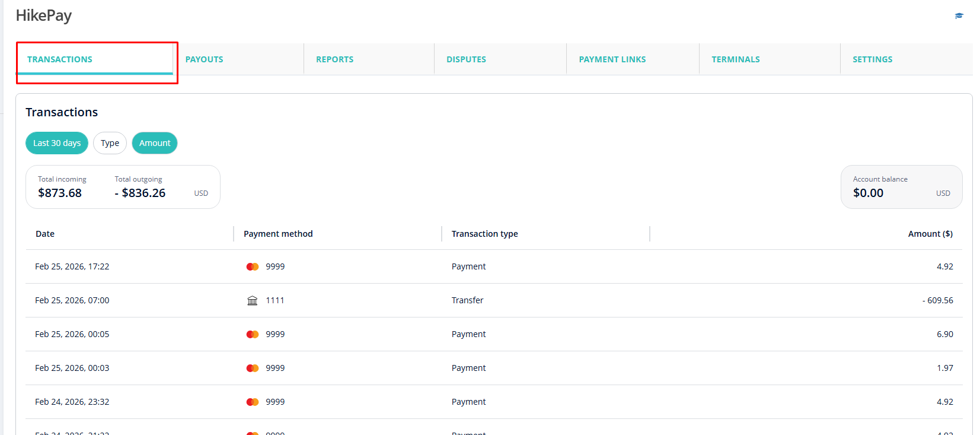The width and height of the screenshot is (980, 435).
Task: Click Mastercard icon for Feb 25 00:03 payment
Action: point(253,369)
